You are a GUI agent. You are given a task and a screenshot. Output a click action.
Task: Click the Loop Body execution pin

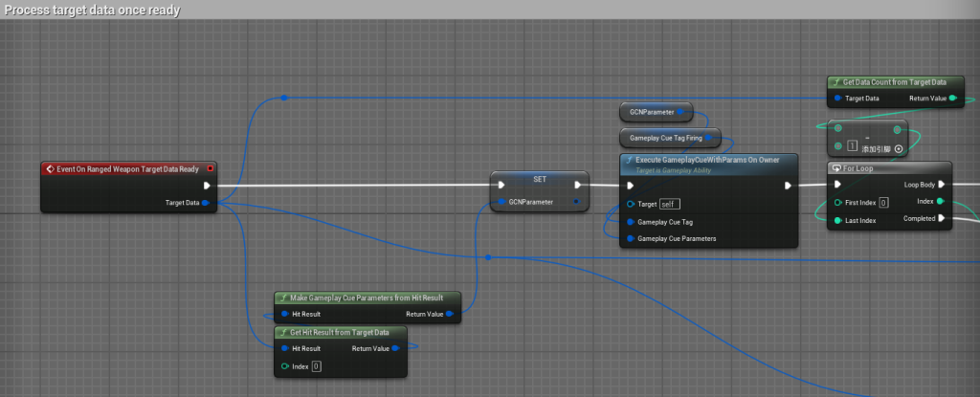point(941,185)
